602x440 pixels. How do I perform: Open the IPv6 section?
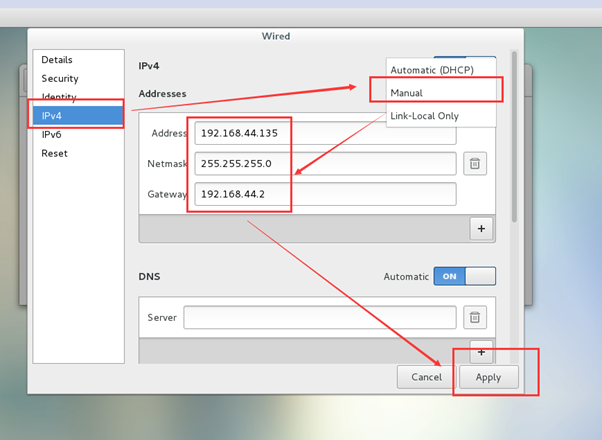(x=79, y=134)
